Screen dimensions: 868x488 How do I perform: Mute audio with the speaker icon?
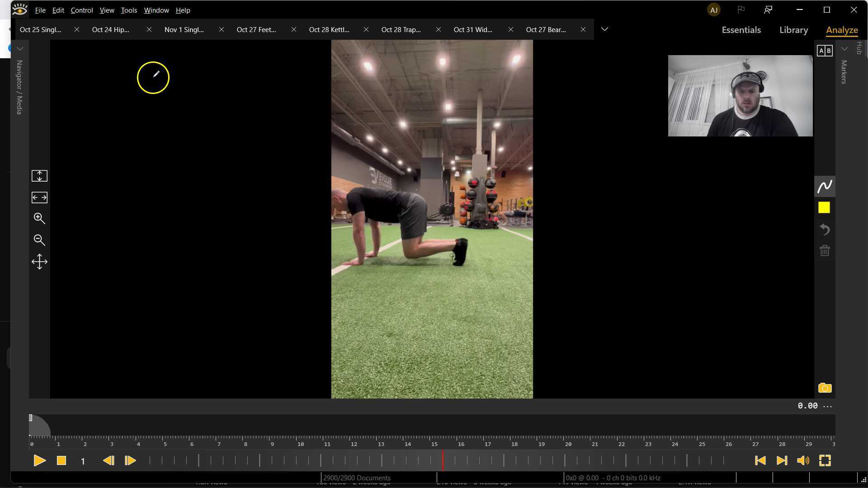(803, 460)
